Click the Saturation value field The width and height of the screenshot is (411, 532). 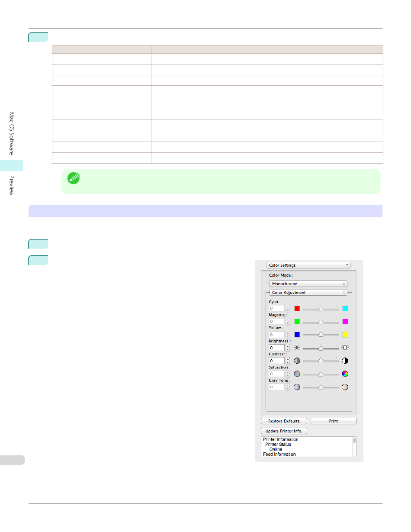pyautogui.click(x=276, y=374)
